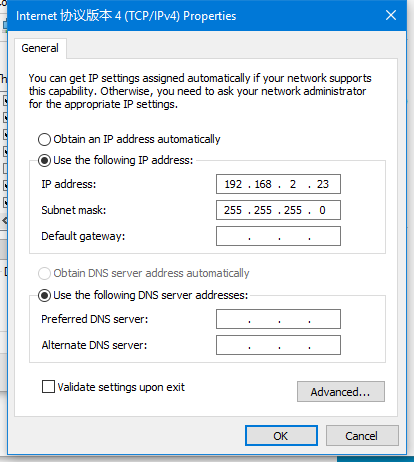414x462 pixels.
Task: Click the last octet 23 of IP address
Action: click(x=323, y=184)
